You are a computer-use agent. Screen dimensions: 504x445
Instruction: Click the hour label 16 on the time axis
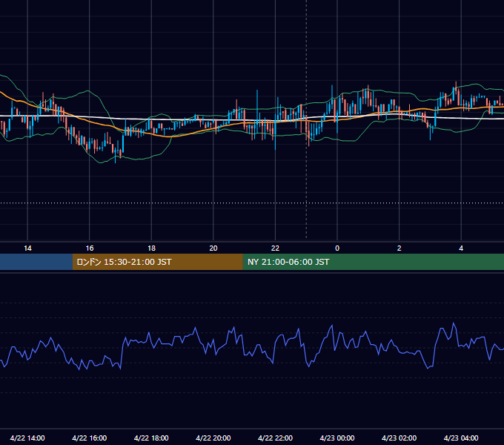click(x=90, y=248)
